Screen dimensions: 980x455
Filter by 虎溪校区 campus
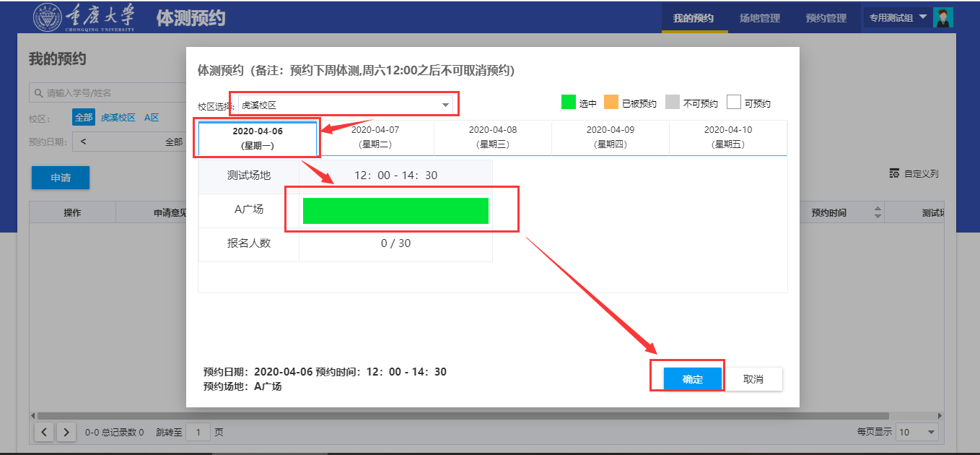tap(118, 117)
